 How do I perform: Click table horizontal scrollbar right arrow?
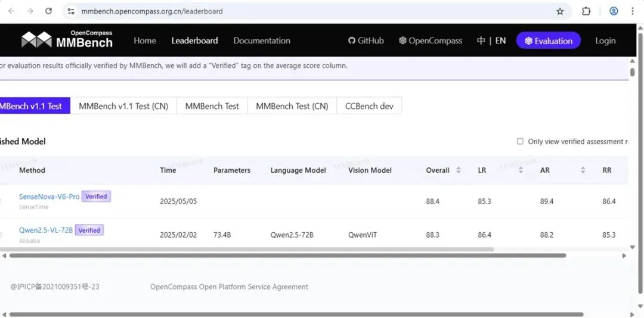[624, 255]
